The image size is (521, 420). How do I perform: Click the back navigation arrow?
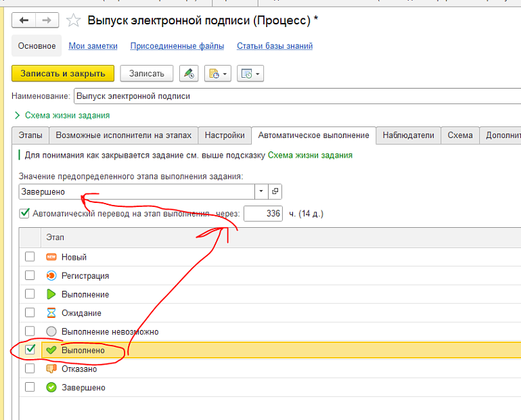[x=24, y=20]
